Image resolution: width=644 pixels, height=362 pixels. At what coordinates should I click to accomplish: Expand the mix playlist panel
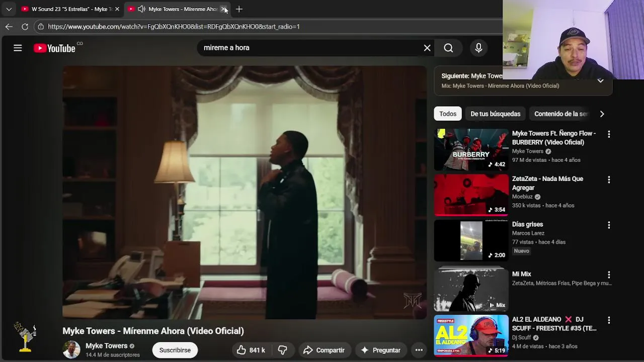coord(600,80)
